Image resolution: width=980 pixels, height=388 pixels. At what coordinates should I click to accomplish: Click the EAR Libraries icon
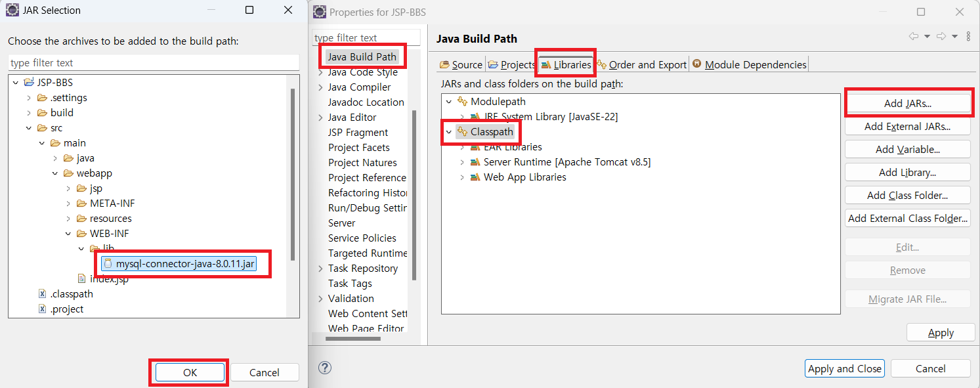[475, 146]
